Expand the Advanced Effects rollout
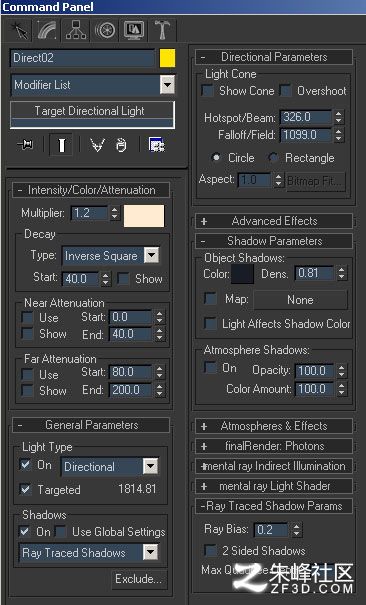This screenshot has width=366, height=605. pyautogui.click(x=274, y=221)
